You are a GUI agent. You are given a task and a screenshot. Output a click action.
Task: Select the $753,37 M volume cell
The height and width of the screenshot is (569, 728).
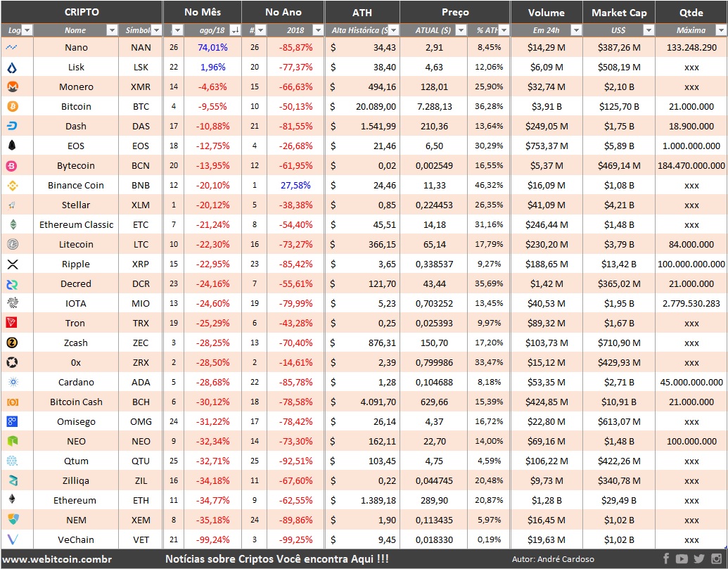pyautogui.click(x=547, y=146)
